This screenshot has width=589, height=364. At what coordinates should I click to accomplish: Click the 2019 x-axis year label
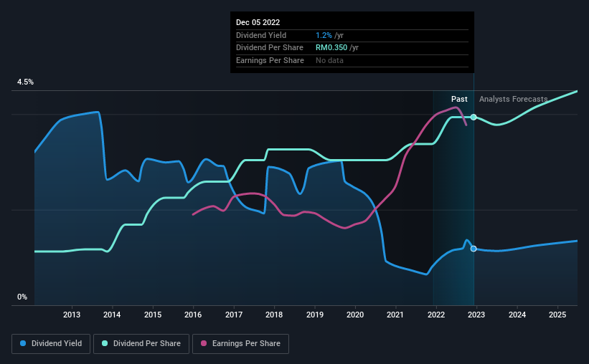point(315,315)
